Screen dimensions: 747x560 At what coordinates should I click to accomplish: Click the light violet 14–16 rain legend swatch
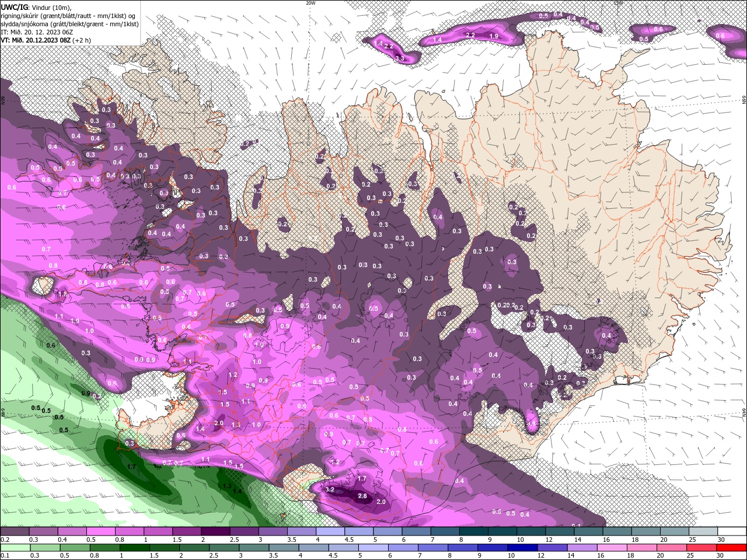pos(581,548)
